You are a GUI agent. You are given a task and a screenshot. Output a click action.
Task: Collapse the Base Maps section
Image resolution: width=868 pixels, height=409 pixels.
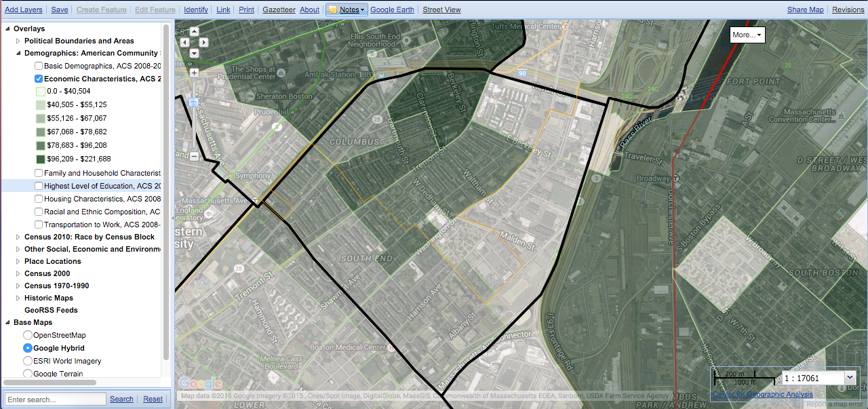point(7,322)
